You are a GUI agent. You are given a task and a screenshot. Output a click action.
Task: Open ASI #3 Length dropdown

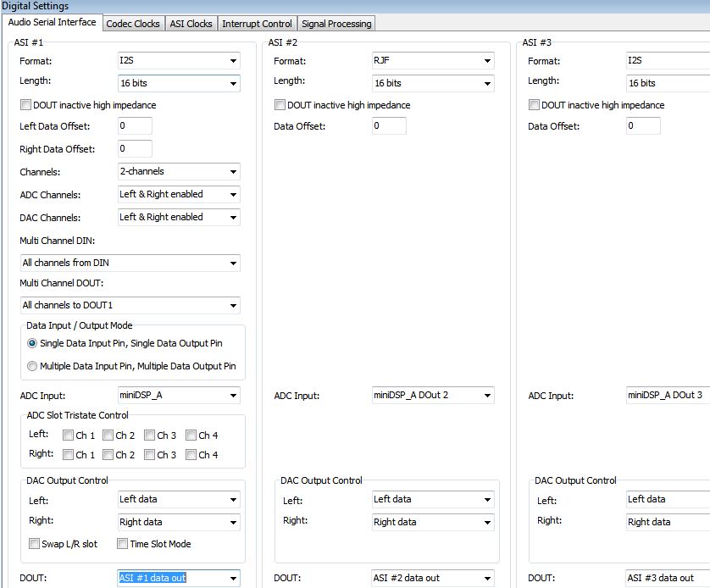668,83
